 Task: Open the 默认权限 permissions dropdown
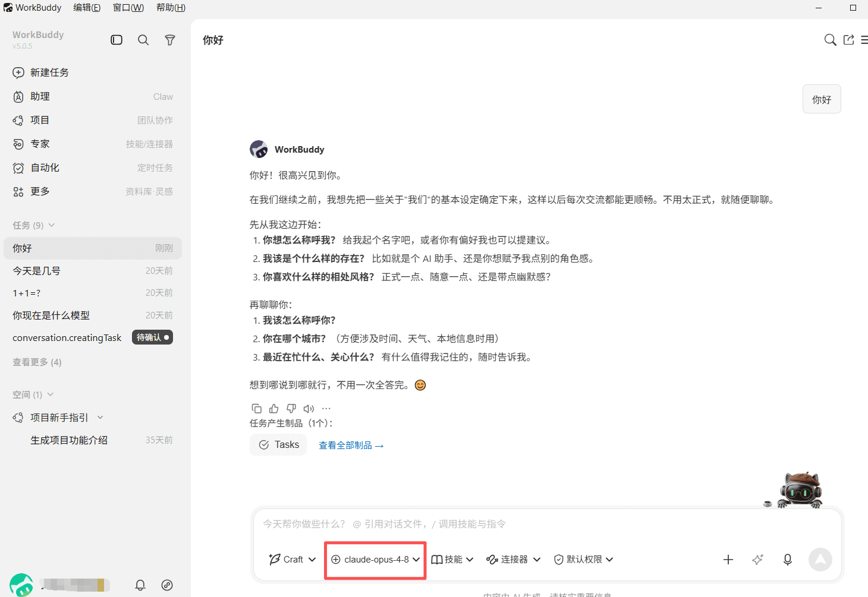pyautogui.click(x=583, y=560)
